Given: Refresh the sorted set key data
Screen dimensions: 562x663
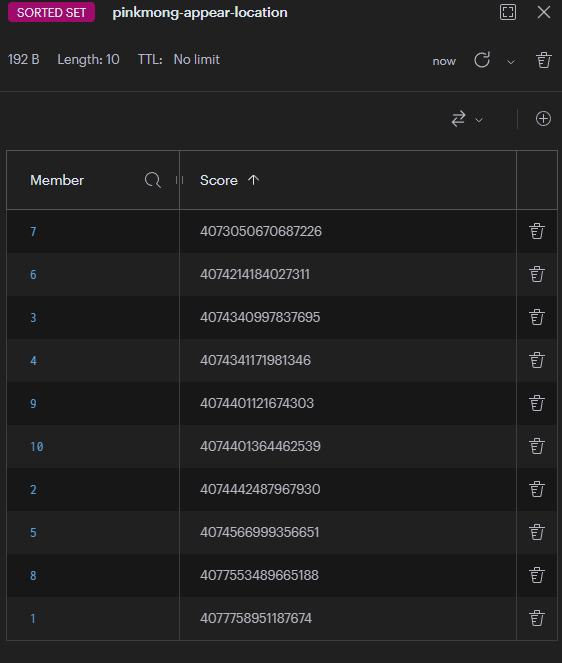Looking at the screenshot, I should [482, 60].
